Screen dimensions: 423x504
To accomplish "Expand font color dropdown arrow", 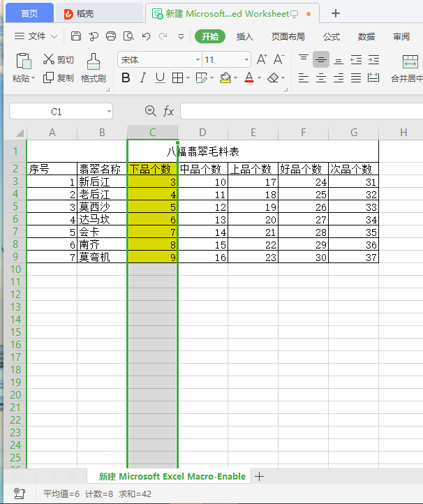I will [260, 77].
